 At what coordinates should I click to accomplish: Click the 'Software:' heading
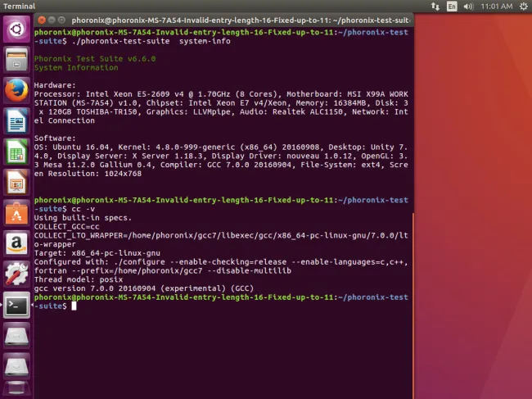point(55,138)
